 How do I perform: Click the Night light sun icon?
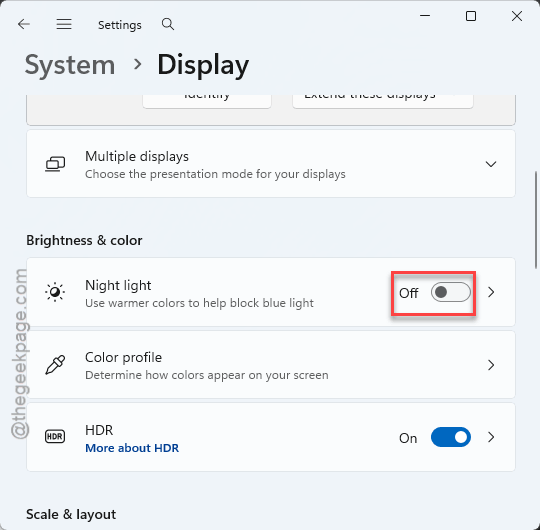point(55,292)
